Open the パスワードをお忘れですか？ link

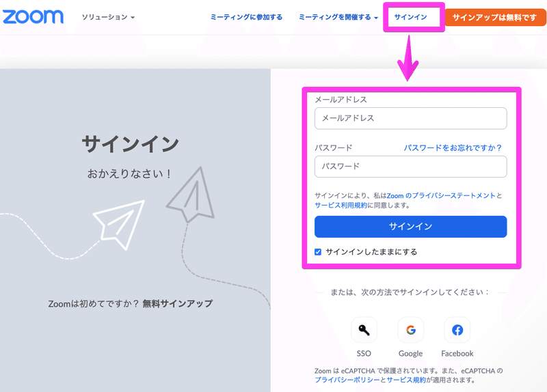(x=453, y=148)
